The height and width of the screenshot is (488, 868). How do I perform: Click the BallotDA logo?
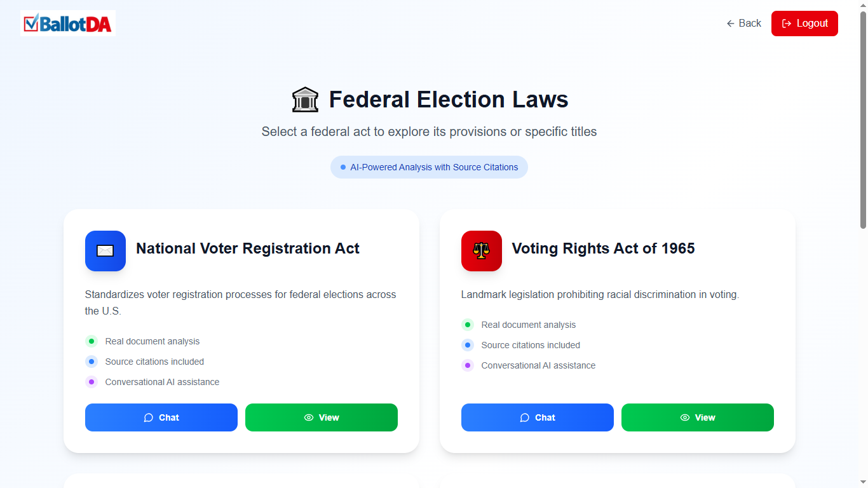point(68,24)
